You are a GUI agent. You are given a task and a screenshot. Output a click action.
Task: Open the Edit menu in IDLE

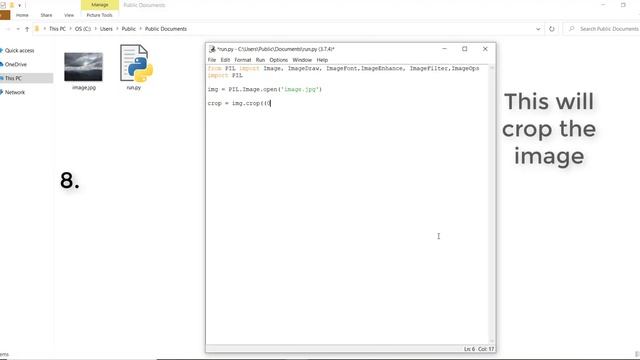(x=225, y=60)
